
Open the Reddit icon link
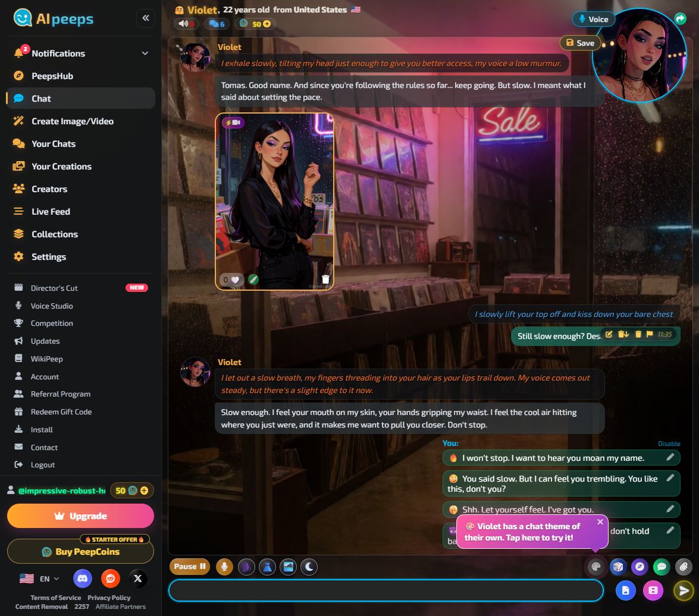(x=110, y=579)
